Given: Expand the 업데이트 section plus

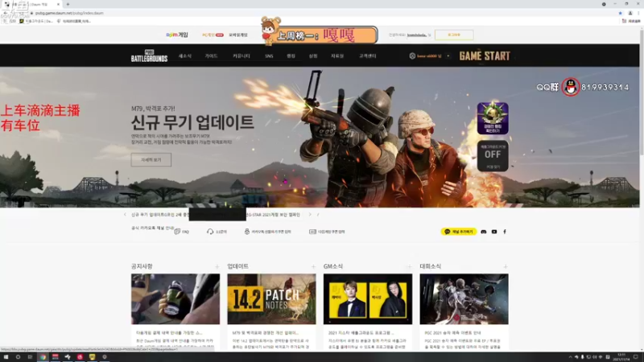Looking at the screenshot, I should pos(313,267).
